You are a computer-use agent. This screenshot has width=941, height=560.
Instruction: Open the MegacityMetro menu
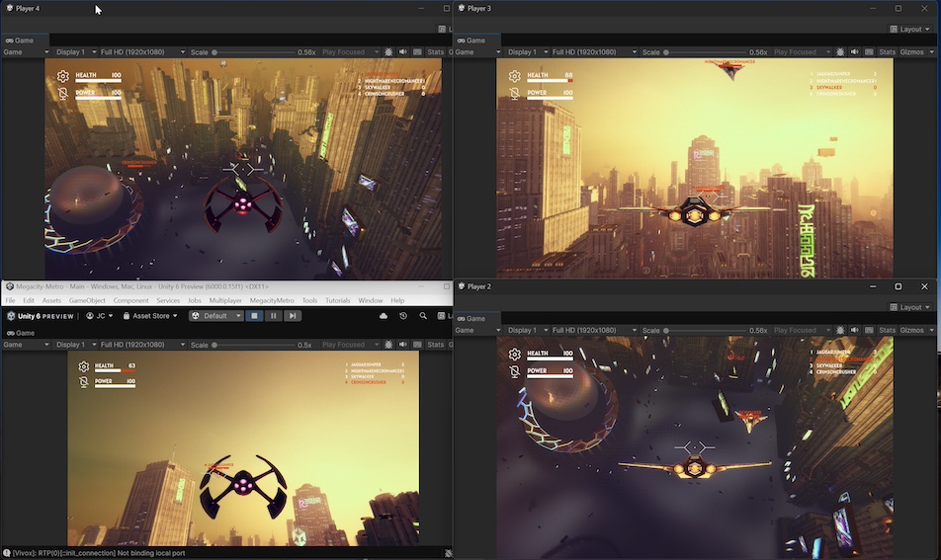click(271, 300)
